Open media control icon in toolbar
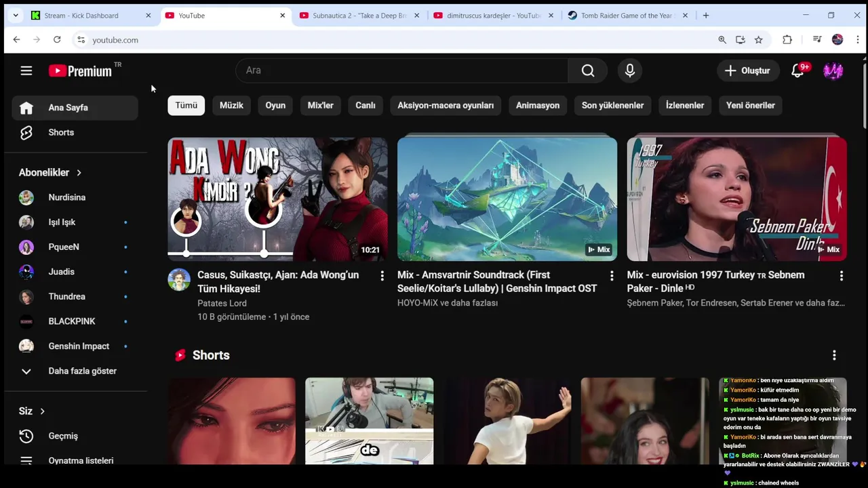This screenshot has height=488, width=868. [x=817, y=40]
